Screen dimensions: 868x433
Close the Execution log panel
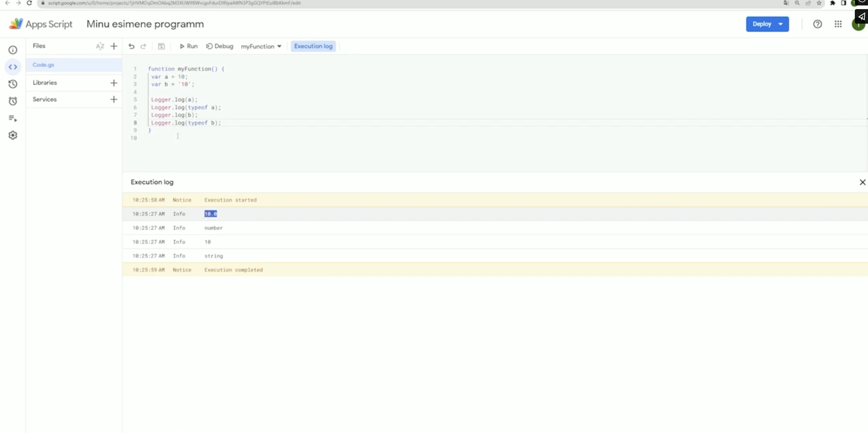[x=862, y=182]
